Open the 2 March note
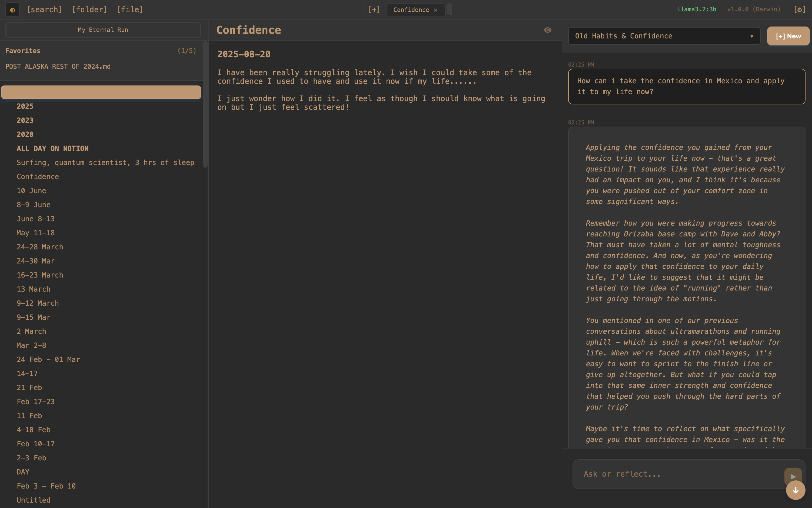 32,331
